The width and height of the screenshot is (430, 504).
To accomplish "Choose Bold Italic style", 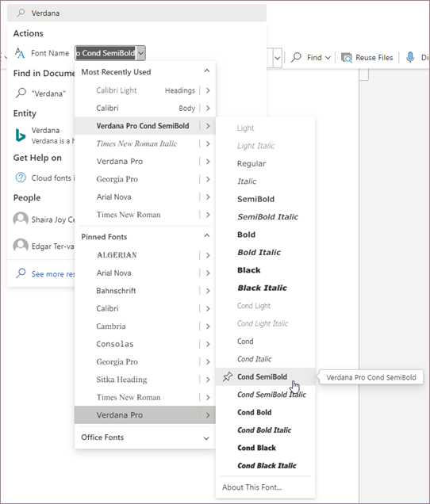I will 265,252.
